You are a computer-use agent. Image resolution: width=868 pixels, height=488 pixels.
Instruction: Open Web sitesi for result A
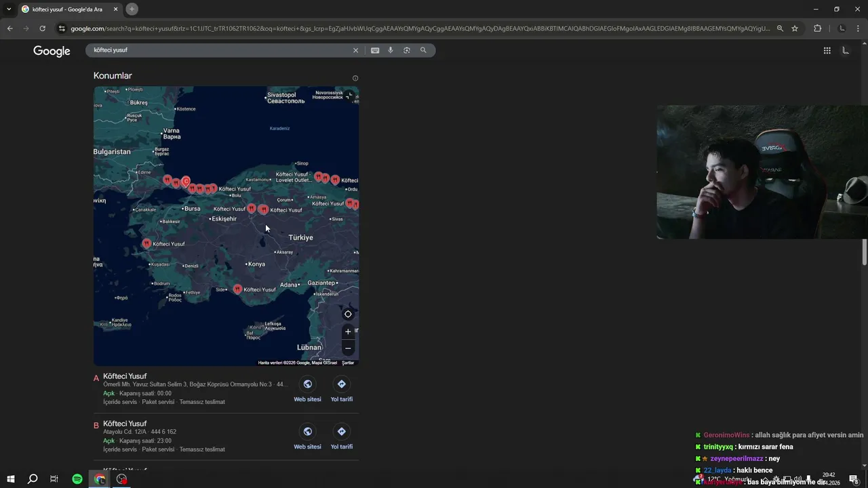pyautogui.click(x=307, y=390)
